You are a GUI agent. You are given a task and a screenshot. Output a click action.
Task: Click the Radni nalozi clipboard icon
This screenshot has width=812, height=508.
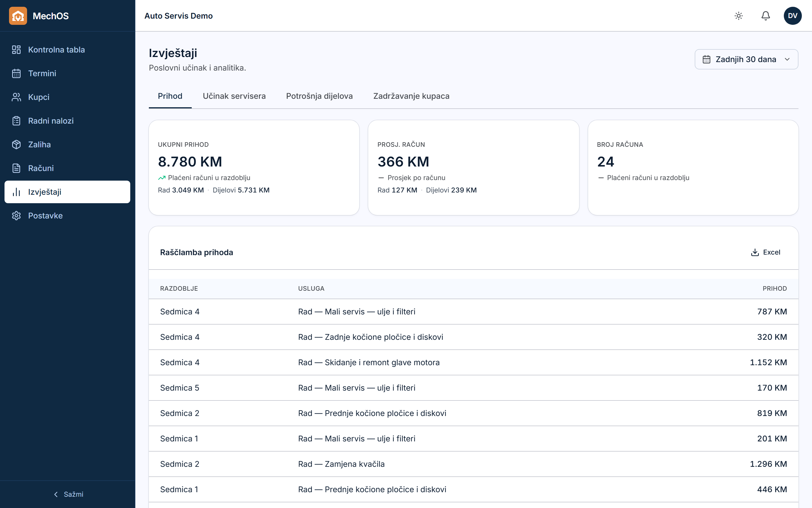coord(16,121)
